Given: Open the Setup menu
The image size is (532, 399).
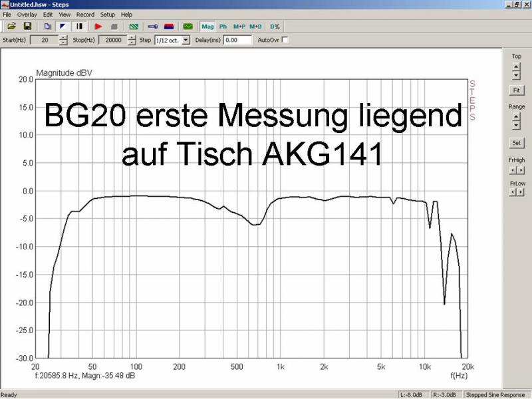Looking at the screenshot, I should (x=108, y=15).
